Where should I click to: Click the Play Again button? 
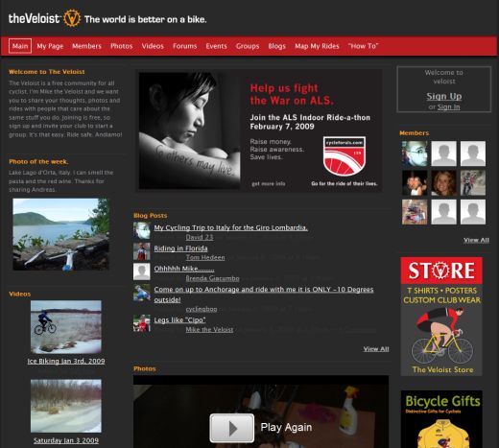tap(232, 428)
